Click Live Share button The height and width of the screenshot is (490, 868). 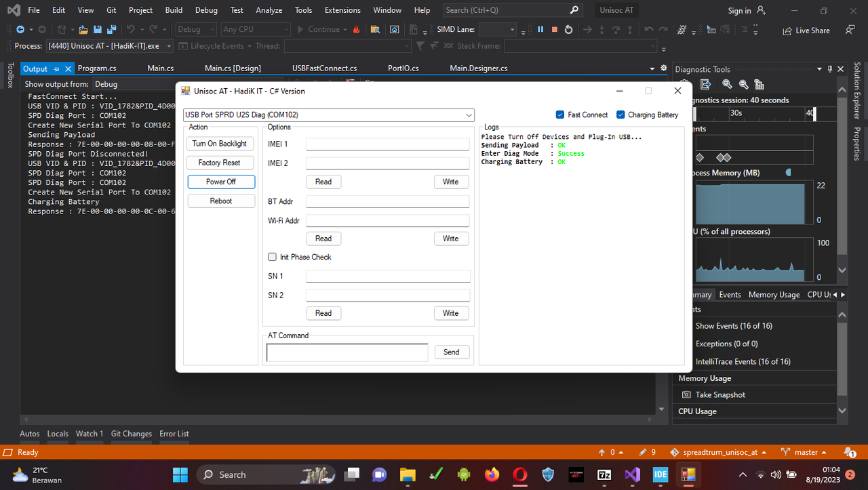806,30
